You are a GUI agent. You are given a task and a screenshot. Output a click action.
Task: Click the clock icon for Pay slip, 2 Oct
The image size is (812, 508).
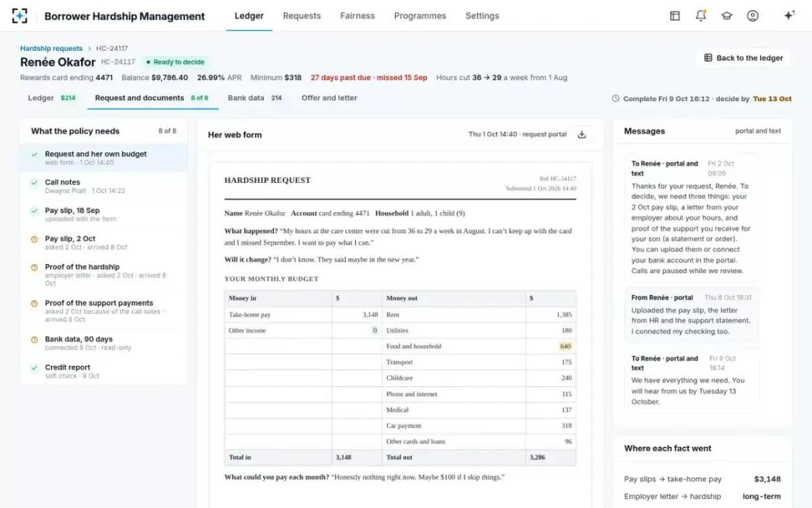click(35, 239)
